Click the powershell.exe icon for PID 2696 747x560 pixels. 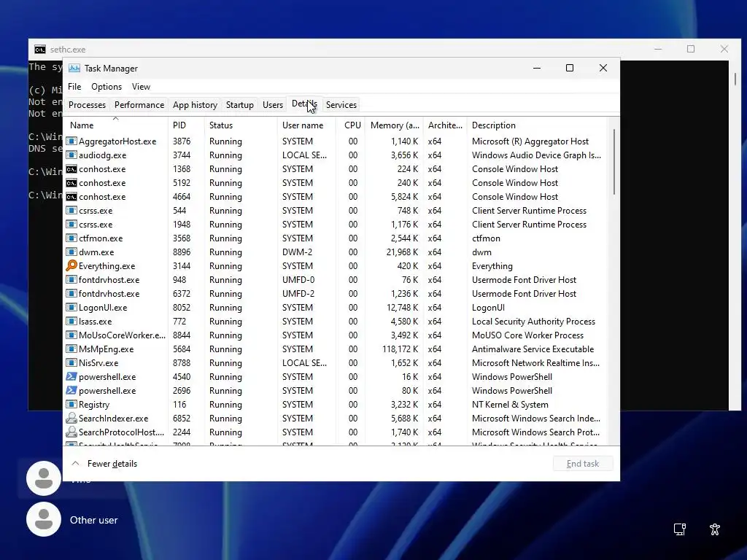(x=71, y=391)
